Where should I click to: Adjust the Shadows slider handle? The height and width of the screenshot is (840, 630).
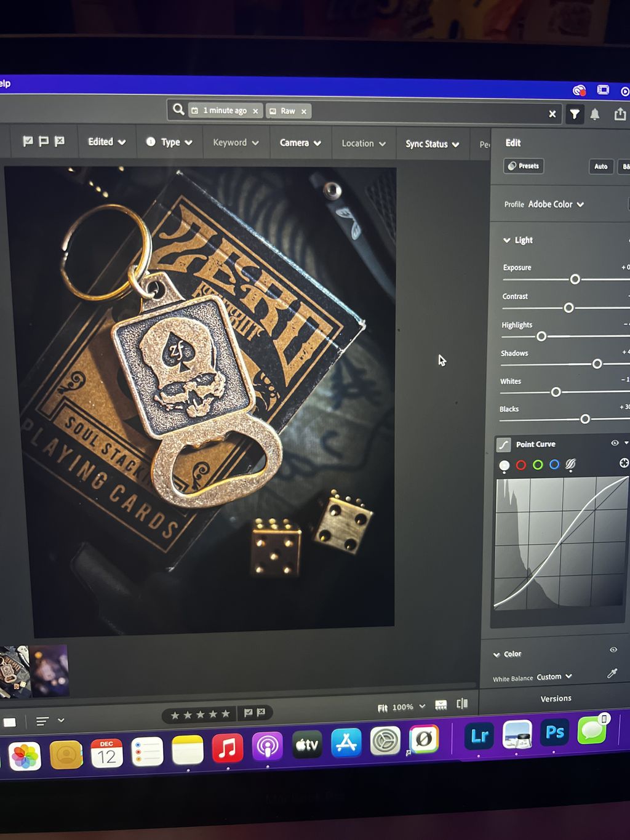pos(597,364)
